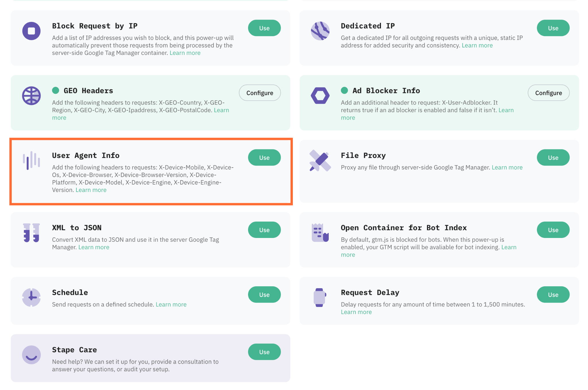Viewport: 588px width, 390px height.
Task: Click the User Agent Info waveform icon
Action: [x=31, y=160]
